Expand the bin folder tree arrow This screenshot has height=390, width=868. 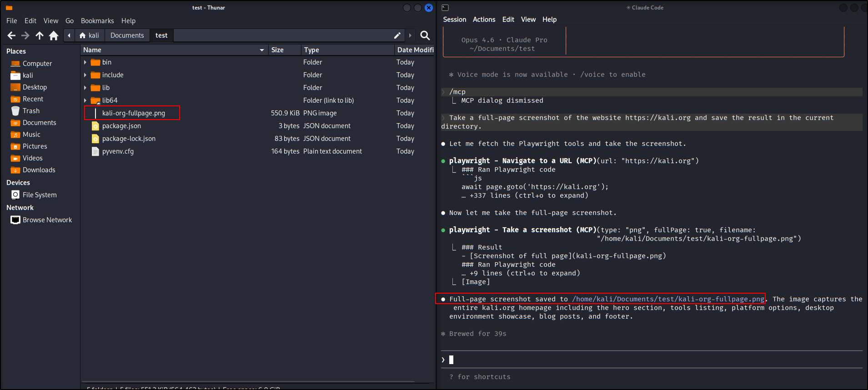point(85,62)
